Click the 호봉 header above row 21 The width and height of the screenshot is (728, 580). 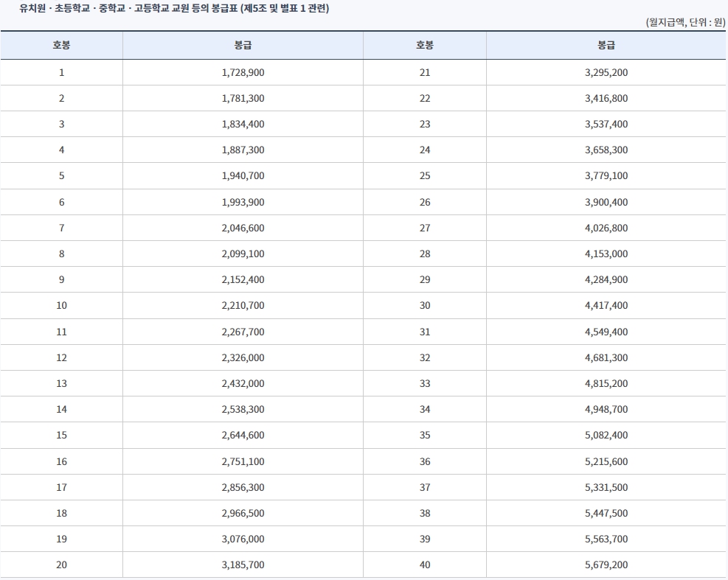click(425, 45)
